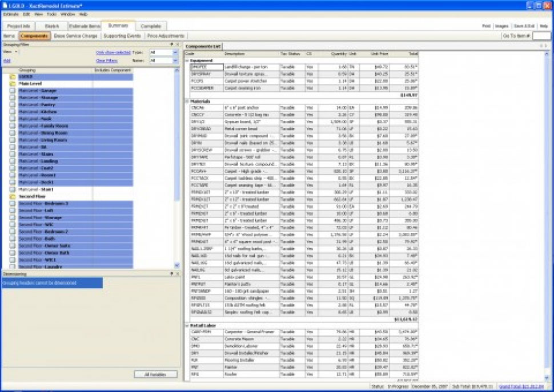The image size is (554, 392).
Task: Select the Items sub-tab
Action: tap(9, 36)
